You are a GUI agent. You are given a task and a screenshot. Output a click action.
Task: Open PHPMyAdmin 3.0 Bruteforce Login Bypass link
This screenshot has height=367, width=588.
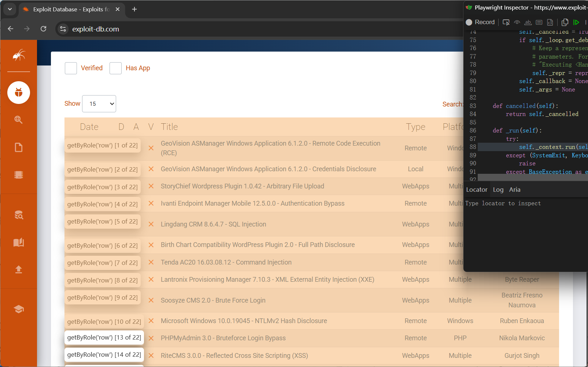click(223, 338)
